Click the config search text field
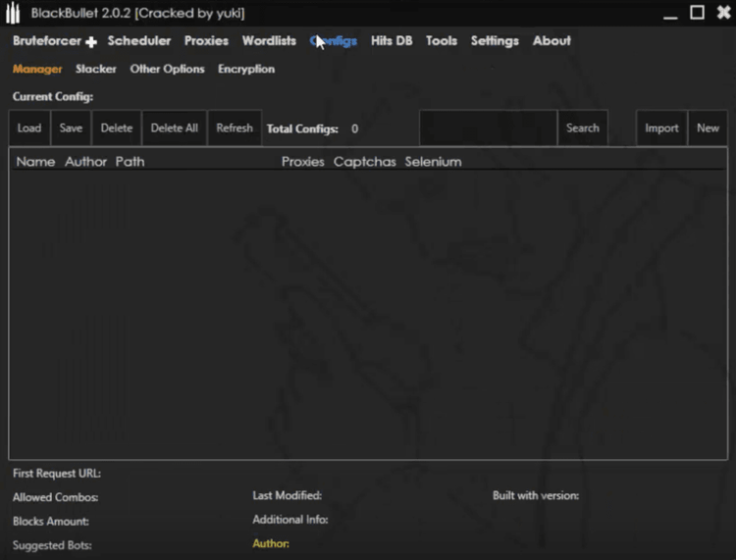This screenshot has width=736, height=560. [x=488, y=128]
